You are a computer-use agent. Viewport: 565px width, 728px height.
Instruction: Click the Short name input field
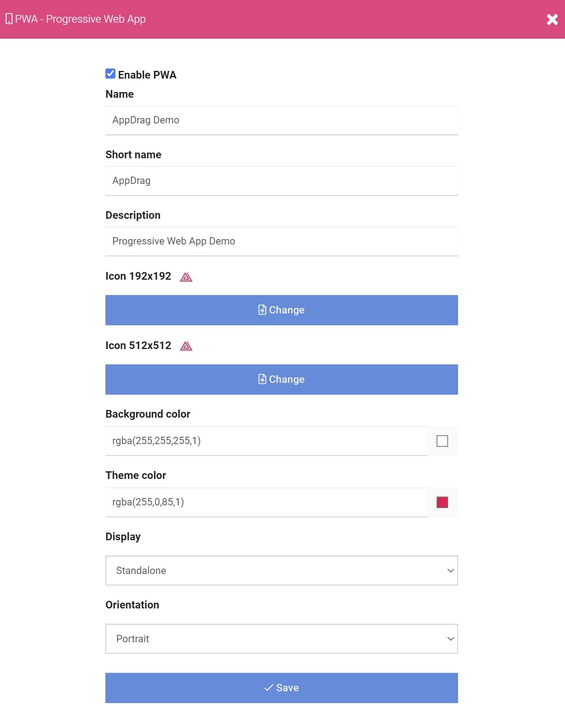[281, 181]
